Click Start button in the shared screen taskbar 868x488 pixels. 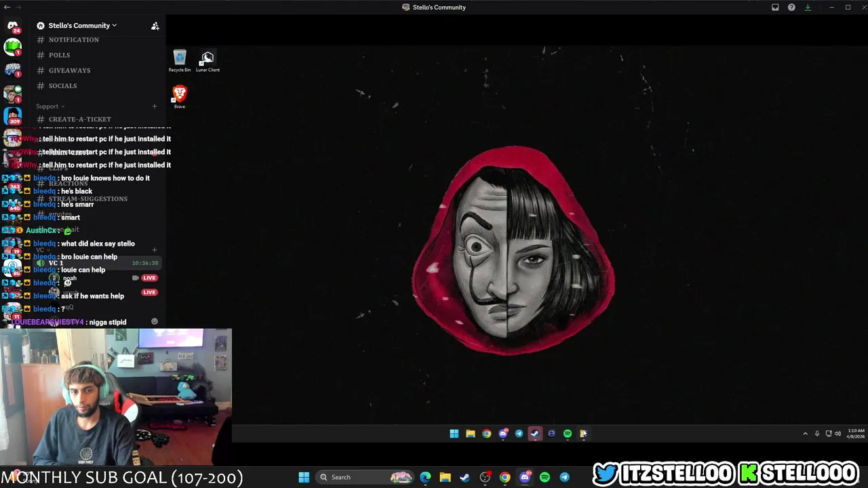pyautogui.click(x=454, y=434)
